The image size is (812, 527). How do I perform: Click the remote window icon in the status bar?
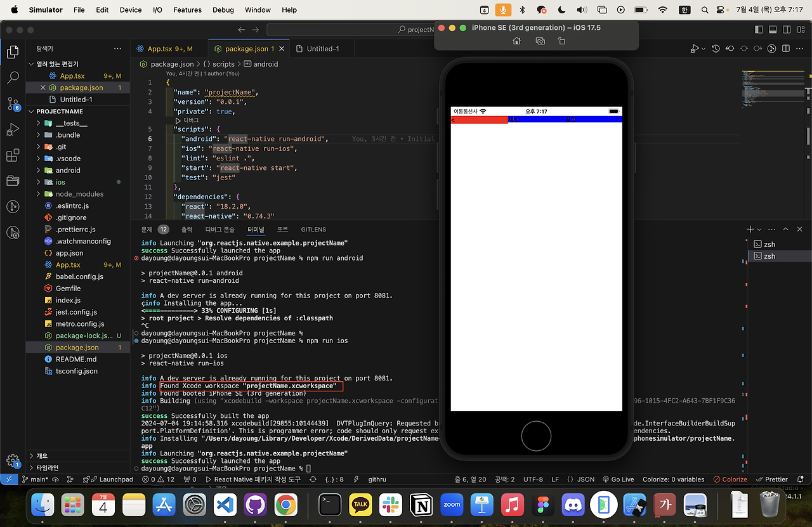pos(9,479)
